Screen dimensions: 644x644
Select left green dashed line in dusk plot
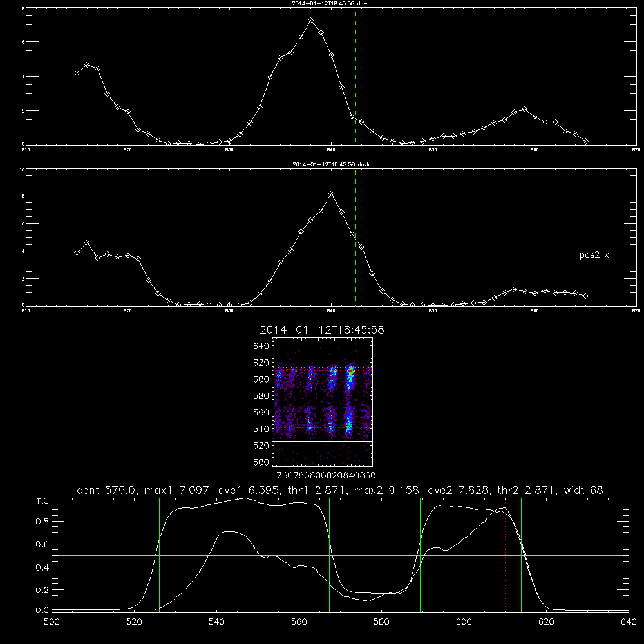coord(205,238)
